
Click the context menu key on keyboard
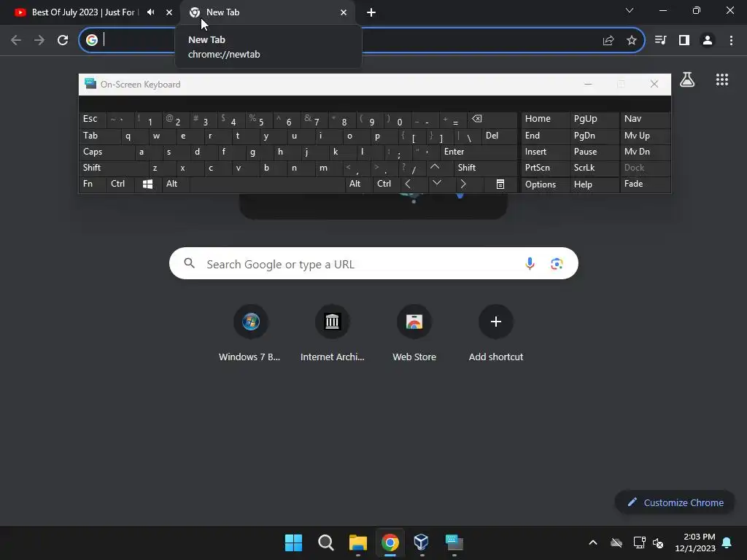(x=500, y=184)
